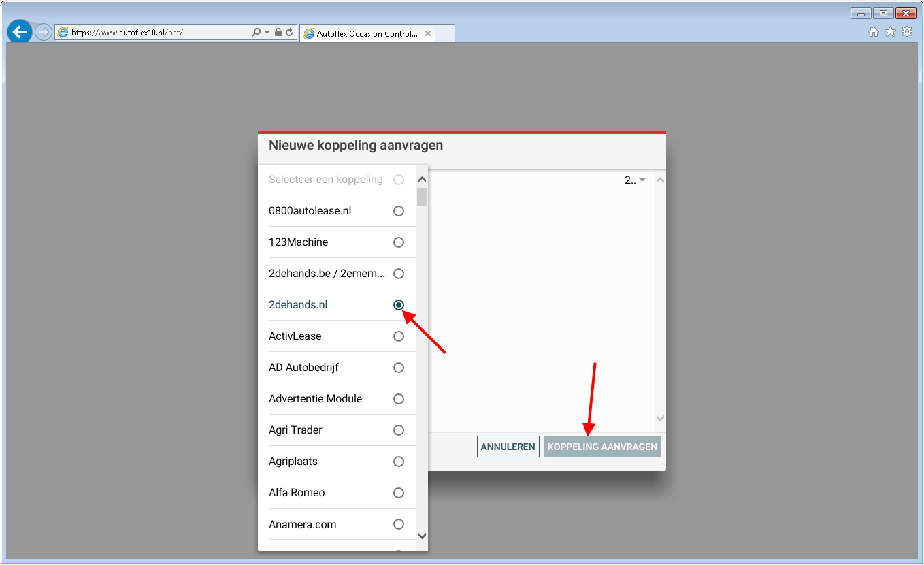Select the Agriplaats radio button
This screenshot has height=565, width=924.
pyautogui.click(x=399, y=462)
